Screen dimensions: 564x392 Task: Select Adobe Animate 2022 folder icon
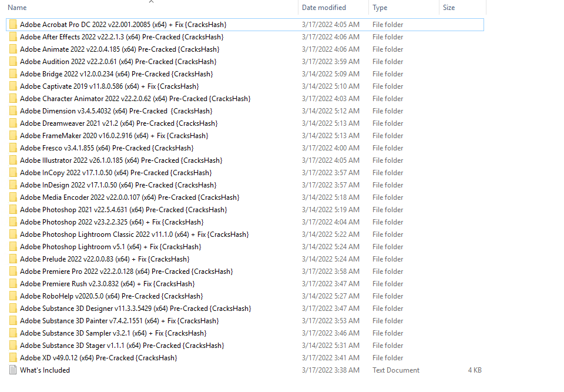tap(13, 49)
